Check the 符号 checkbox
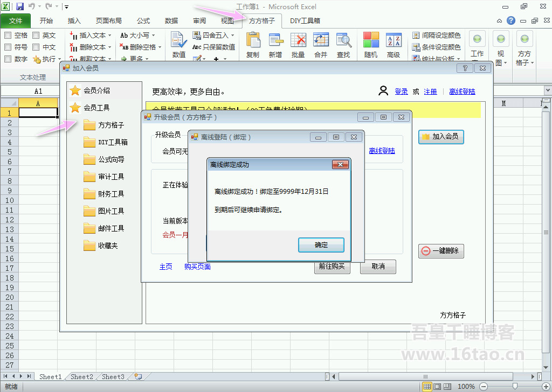The height and width of the screenshot is (392, 552). click(8, 47)
